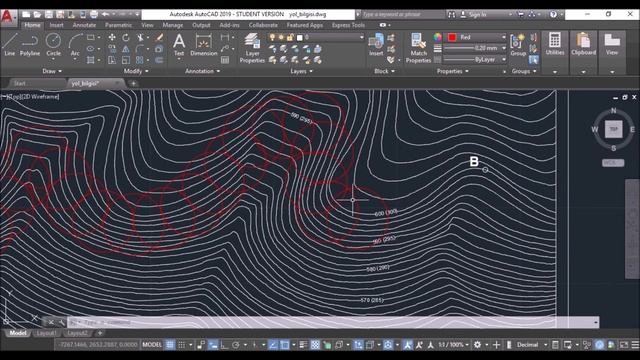This screenshot has width=640, height=360.
Task: Click the command line input field
Action: pyautogui.click(x=331, y=322)
